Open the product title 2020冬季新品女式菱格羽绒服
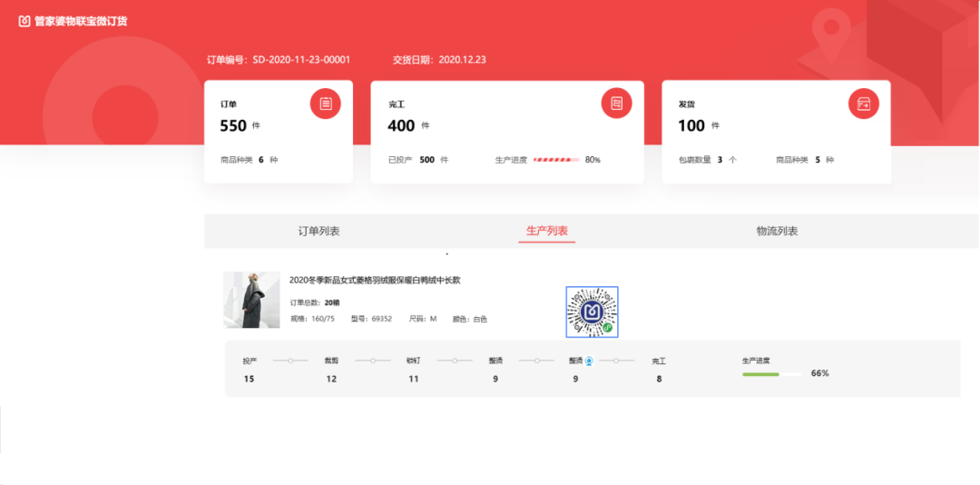Viewport: 980px width, 485px height. pos(375,281)
